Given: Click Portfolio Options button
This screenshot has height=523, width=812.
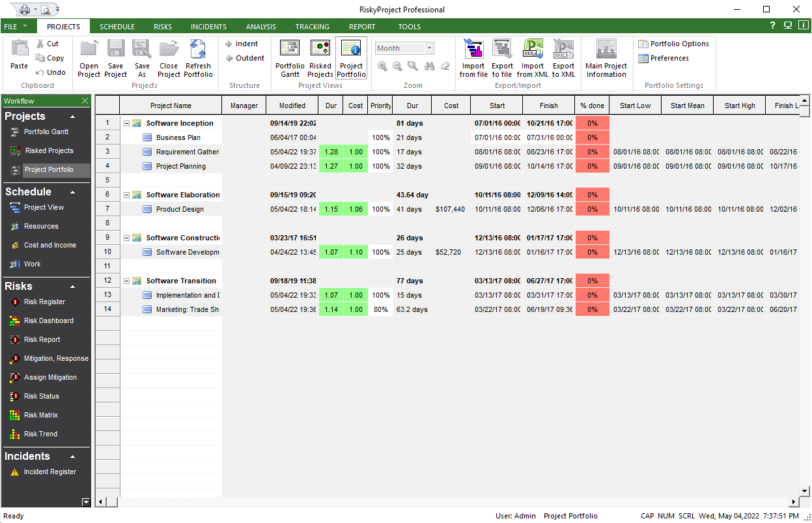Looking at the screenshot, I should point(674,44).
